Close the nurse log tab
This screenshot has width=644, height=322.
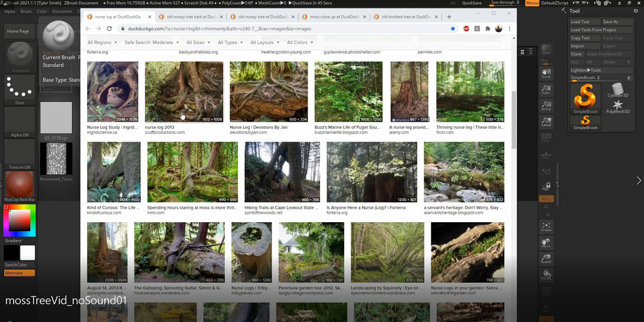click(149, 17)
